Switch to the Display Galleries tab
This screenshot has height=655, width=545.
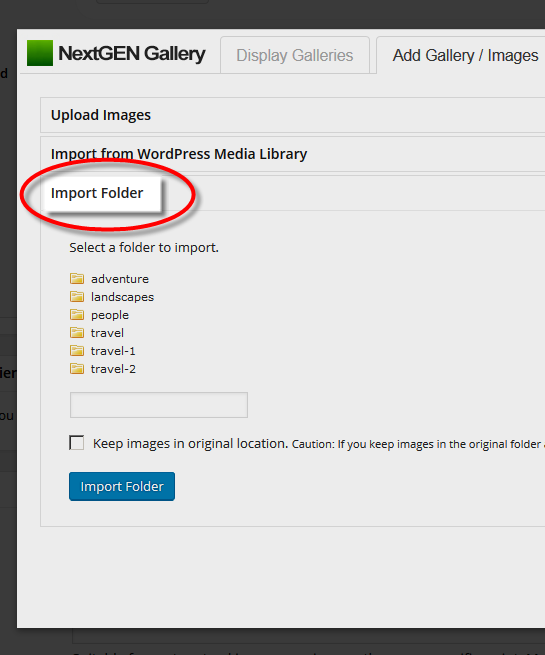(295, 55)
